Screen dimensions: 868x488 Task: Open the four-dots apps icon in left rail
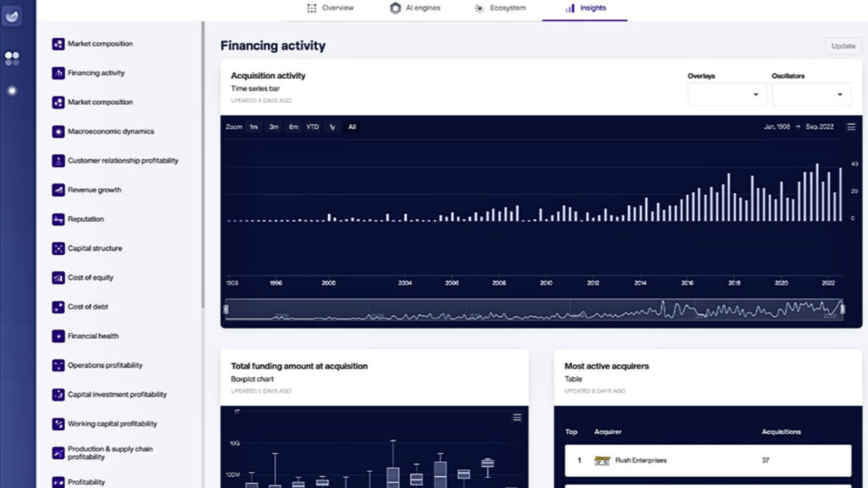[x=12, y=58]
